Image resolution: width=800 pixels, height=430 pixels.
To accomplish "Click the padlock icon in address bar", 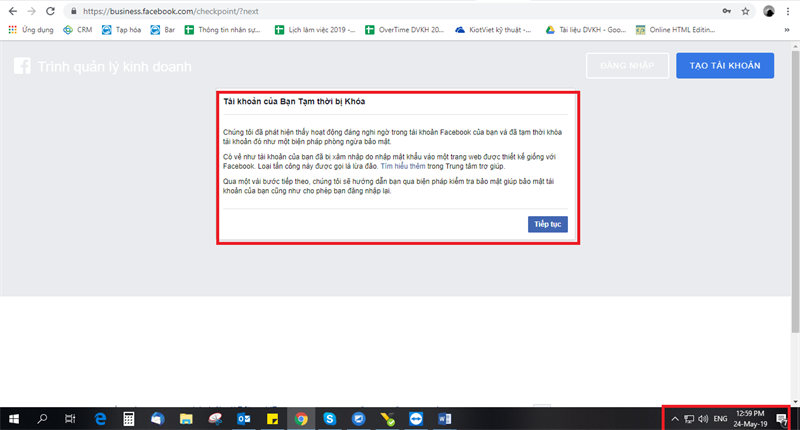I will pos(73,11).
